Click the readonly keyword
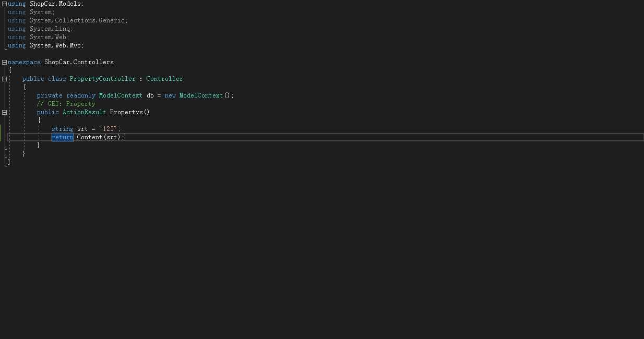Viewport: 644px width, 339px height. pyautogui.click(x=81, y=95)
